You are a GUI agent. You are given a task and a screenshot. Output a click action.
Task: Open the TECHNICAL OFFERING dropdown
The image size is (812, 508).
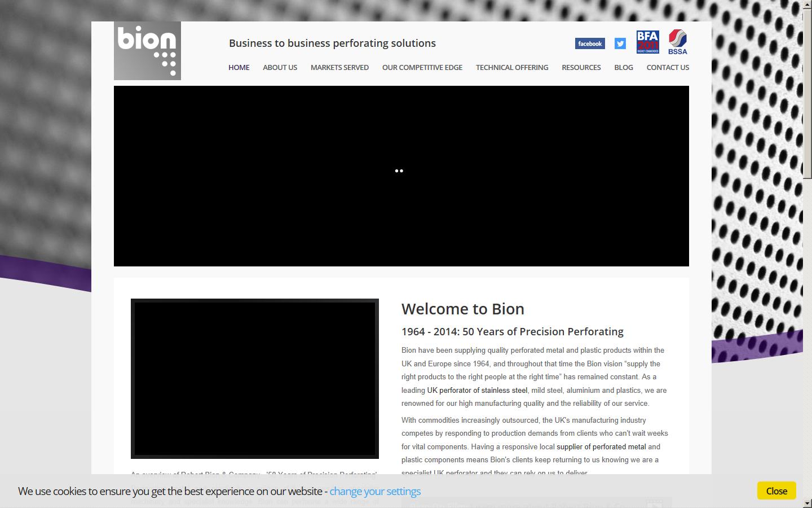511,67
